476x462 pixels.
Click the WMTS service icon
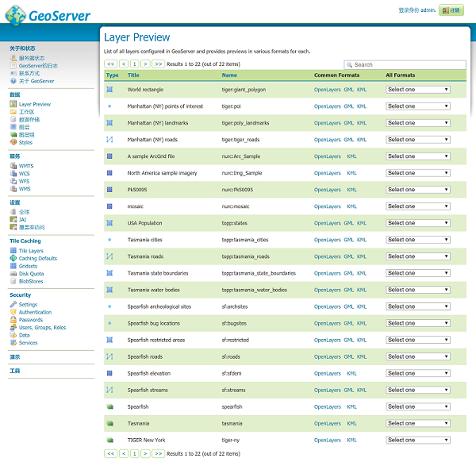(x=13, y=165)
